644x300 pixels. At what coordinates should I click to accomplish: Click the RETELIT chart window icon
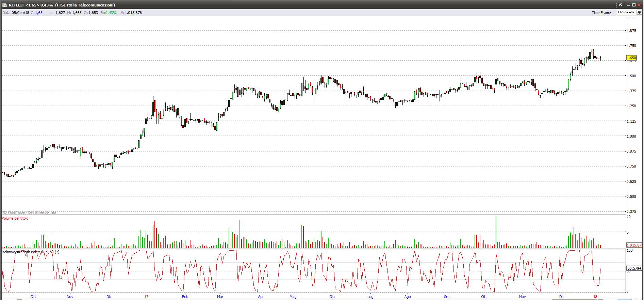pos(4,5)
